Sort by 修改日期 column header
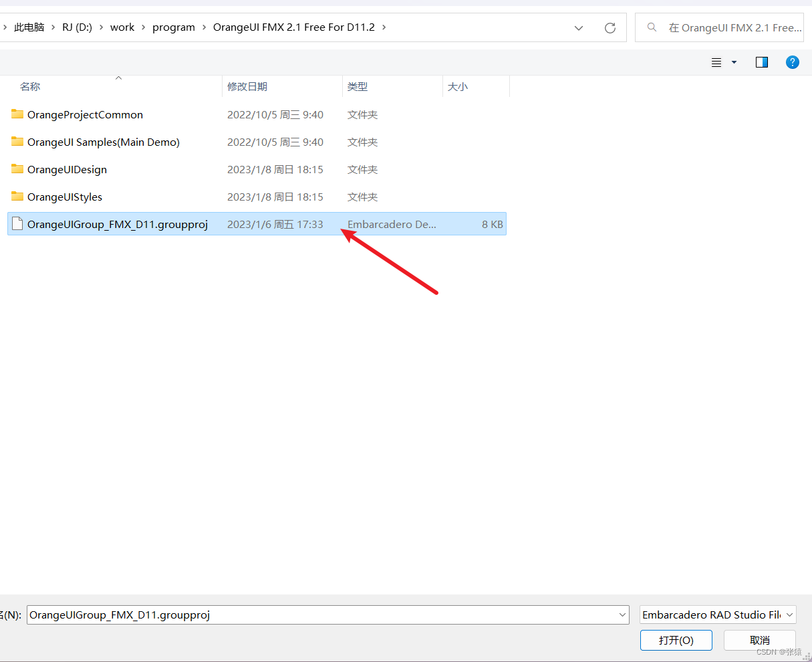812x662 pixels. [247, 86]
